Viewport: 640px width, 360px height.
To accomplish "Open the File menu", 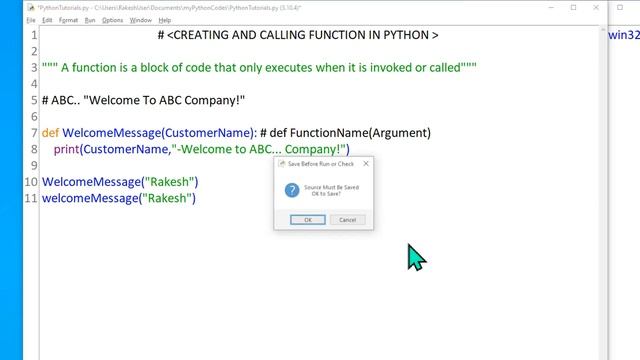I will pyautogui.click(x=31, y=20).
